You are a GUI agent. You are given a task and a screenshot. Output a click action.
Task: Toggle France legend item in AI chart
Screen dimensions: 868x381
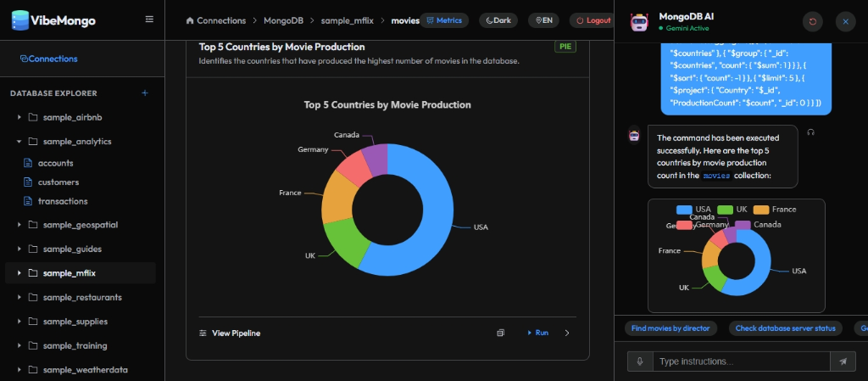pos(775,210)
